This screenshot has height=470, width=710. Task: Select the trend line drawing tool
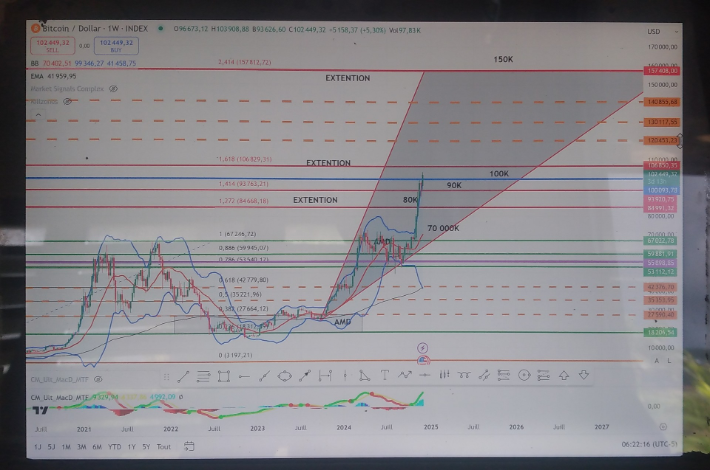[183, 376]
